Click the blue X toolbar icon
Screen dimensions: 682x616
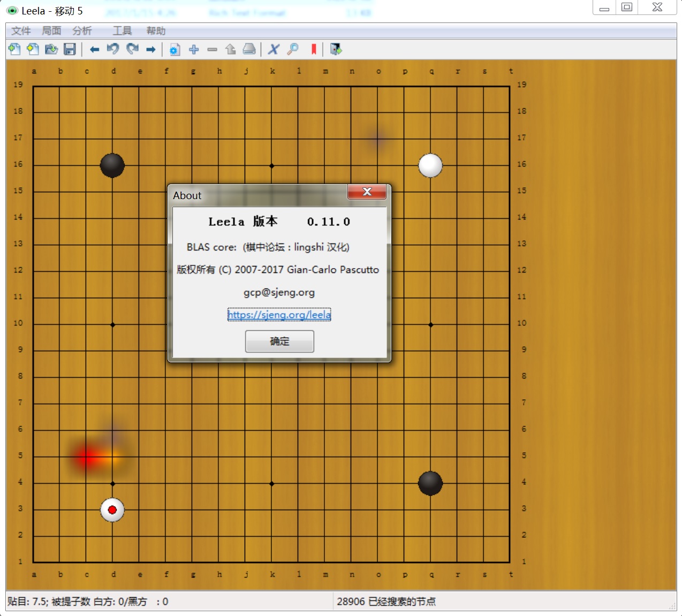[274, 49]
